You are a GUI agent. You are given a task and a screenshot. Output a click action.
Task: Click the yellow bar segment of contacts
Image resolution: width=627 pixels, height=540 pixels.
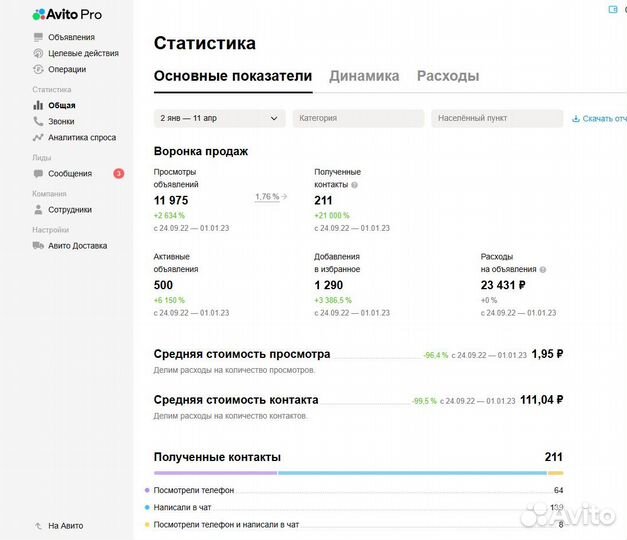(556, 473)
